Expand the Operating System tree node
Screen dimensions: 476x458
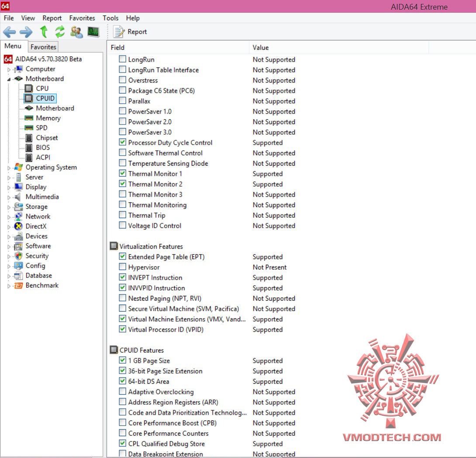tap(9, 168)
